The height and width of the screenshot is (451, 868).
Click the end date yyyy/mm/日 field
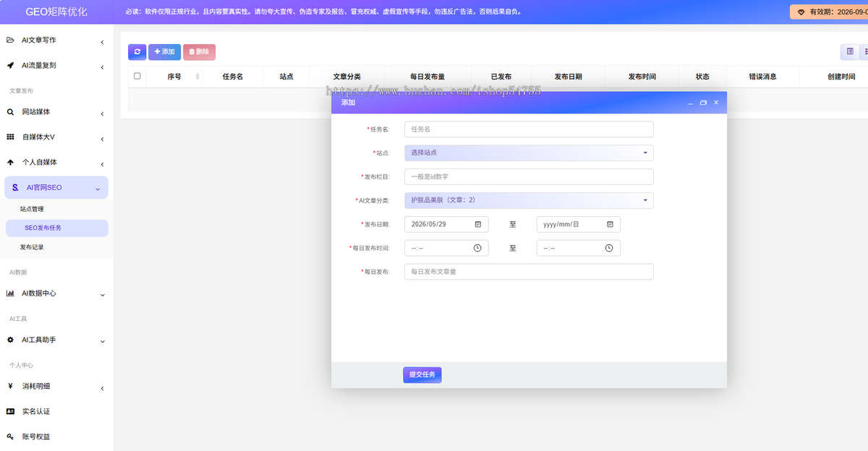tap(579, 224)
